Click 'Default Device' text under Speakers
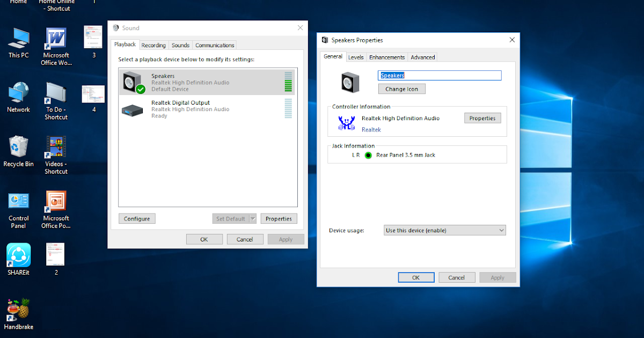The image size is (644, 338). click(170, 89)
